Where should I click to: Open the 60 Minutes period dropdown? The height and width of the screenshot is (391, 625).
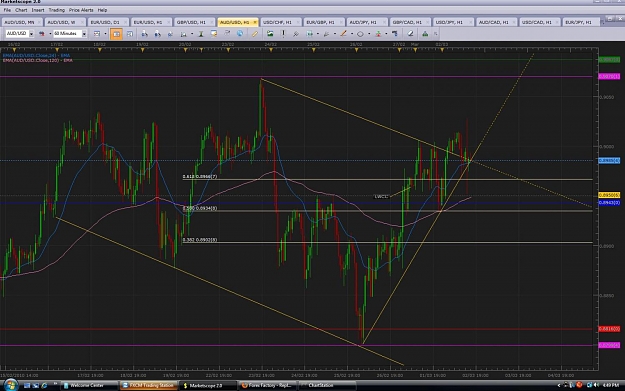click(x=84, y=34)
